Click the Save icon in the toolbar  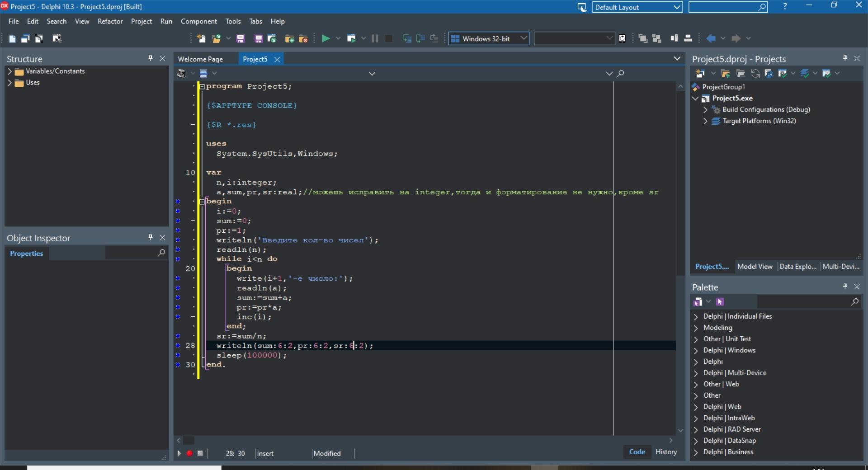[241, 38]
